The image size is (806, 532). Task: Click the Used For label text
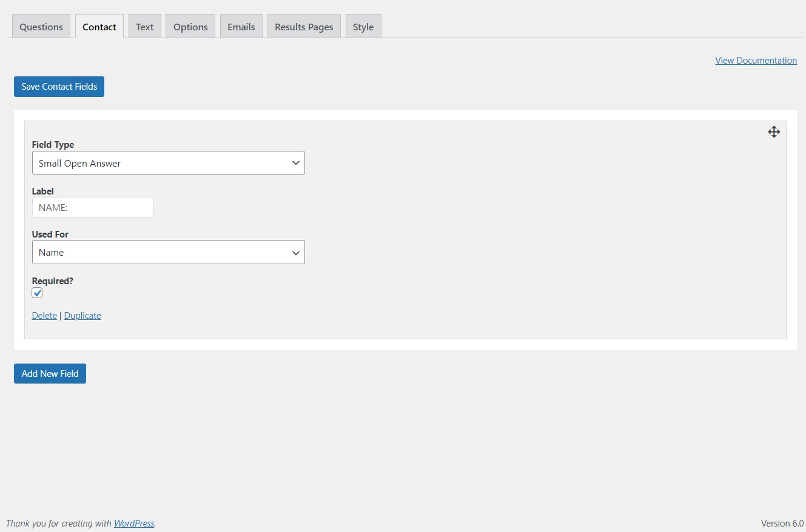click(50, 234)
